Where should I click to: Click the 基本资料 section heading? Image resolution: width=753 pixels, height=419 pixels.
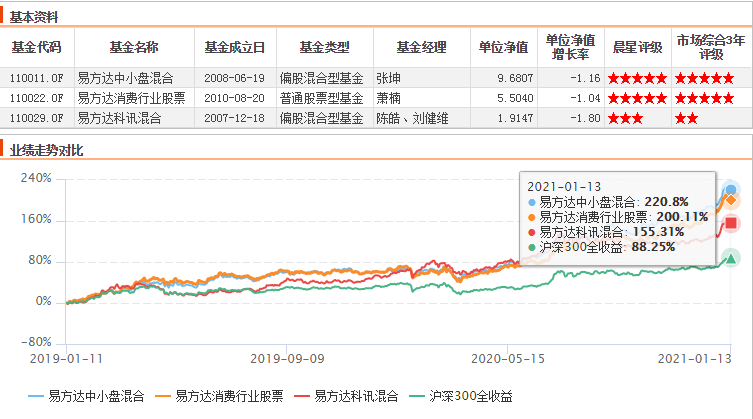click(34, 17)
